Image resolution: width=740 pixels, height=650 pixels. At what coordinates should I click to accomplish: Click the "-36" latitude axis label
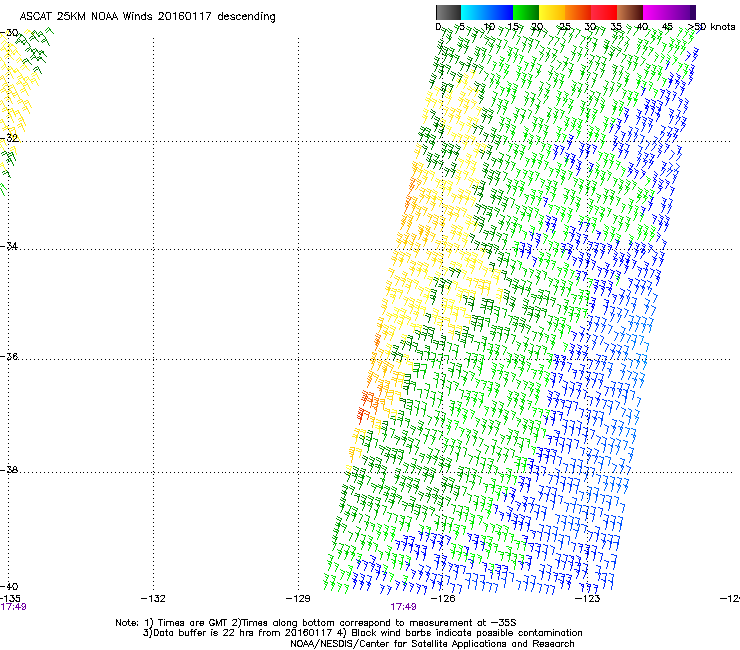point(9,356)
